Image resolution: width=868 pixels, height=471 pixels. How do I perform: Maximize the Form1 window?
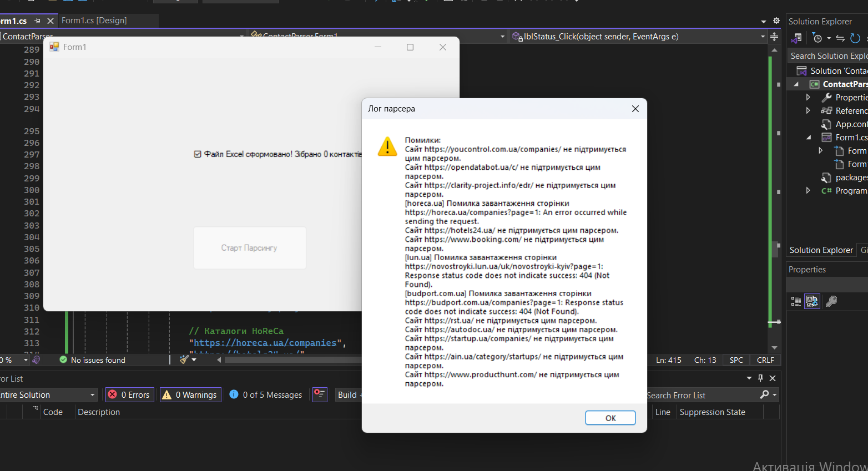[x=410, y=47]
